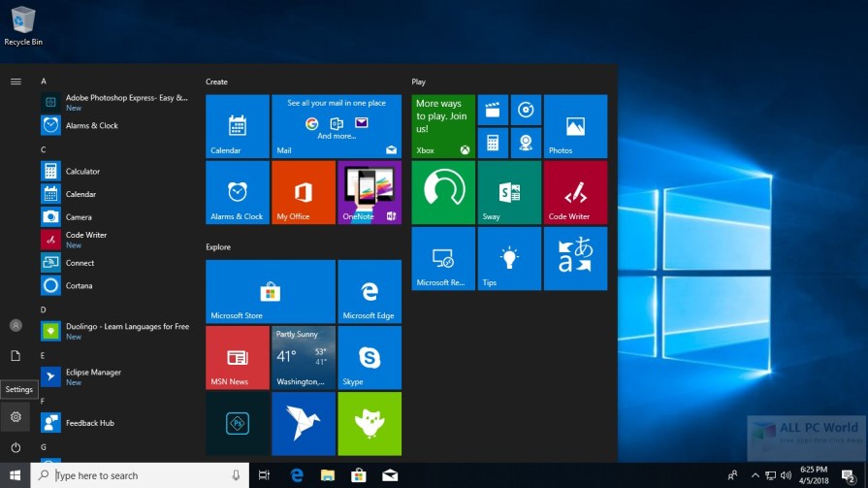868x488 pixels.
Task: Open File Explorer from the taskbar
Action: coord(328,475)
